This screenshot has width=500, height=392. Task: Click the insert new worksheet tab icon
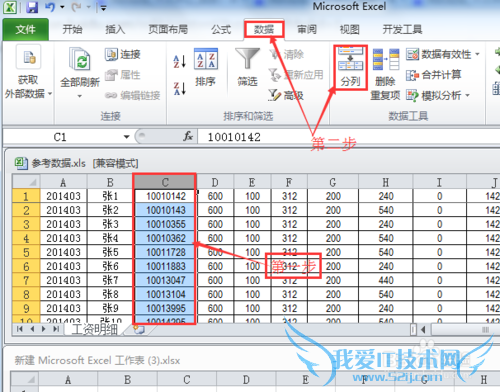[x=139, y=329]
